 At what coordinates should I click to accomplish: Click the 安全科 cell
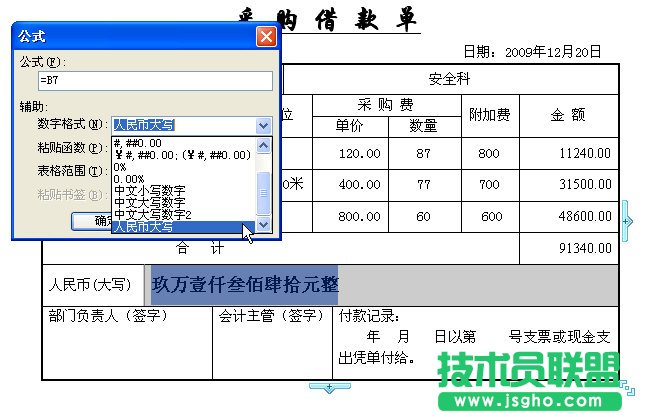click(450, 79)
